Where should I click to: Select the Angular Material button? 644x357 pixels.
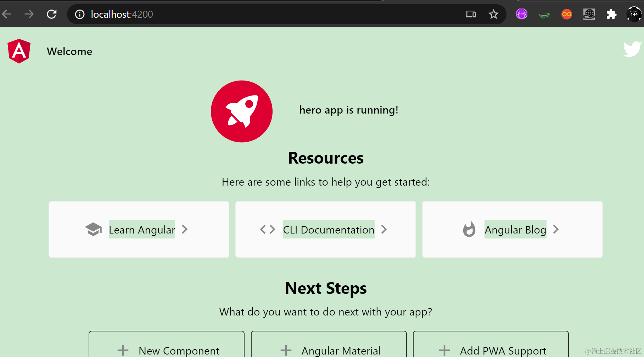pyautogui.click(x=329, y=344)
